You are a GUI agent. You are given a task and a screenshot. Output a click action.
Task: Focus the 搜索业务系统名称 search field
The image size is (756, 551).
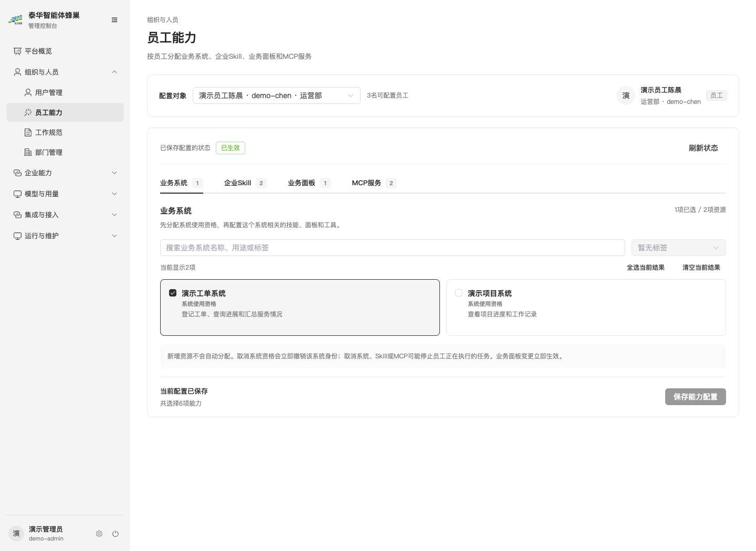pos(393,248)
